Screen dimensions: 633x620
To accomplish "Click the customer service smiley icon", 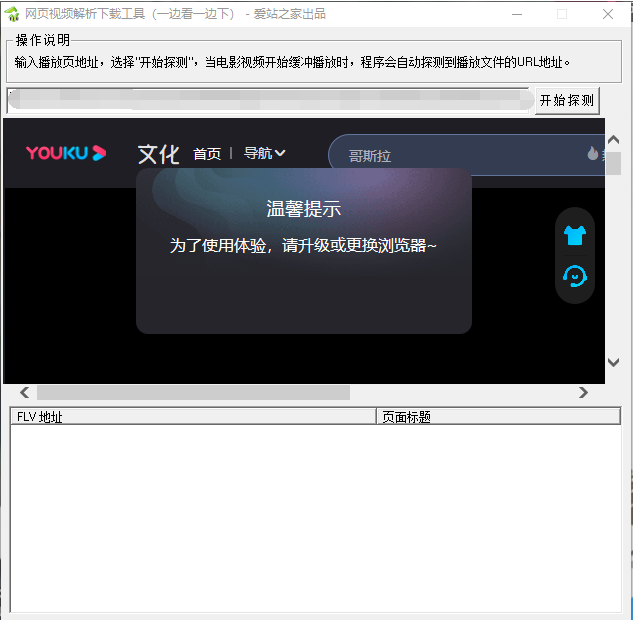I will tap(574, 276).
